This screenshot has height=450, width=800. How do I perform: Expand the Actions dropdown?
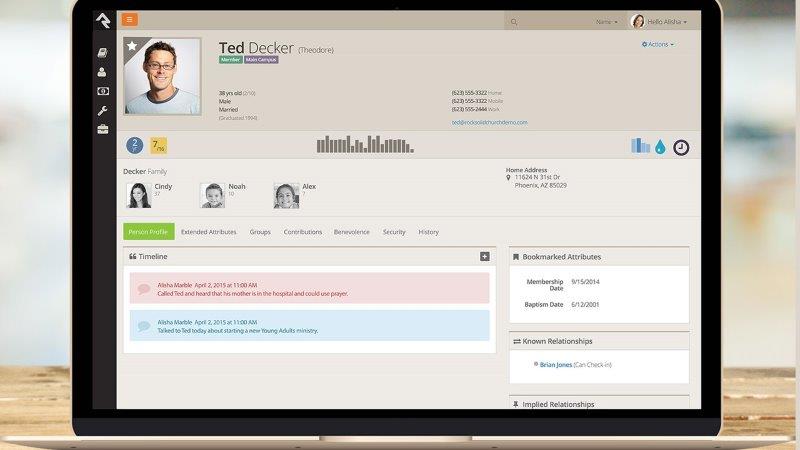point(658,45)
